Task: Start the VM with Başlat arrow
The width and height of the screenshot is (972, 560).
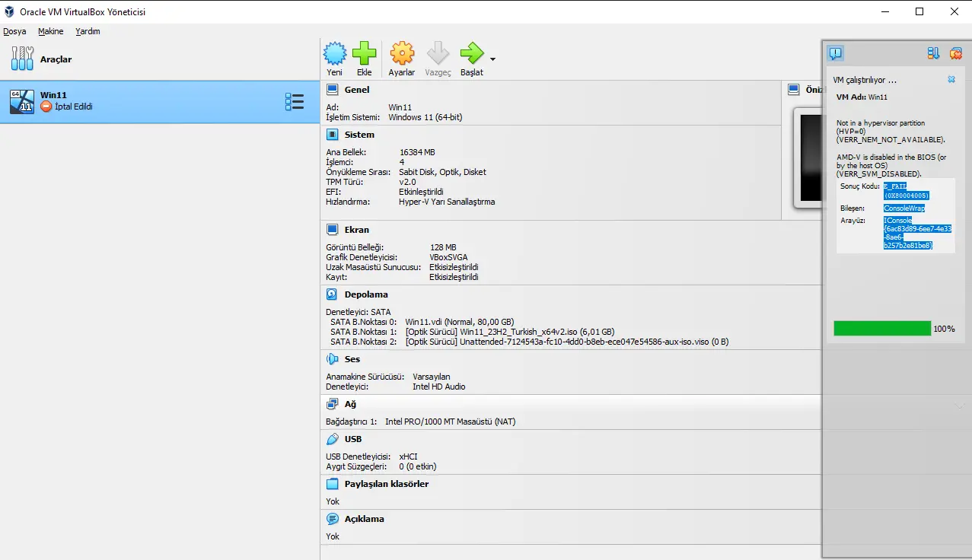Action: 472,53
